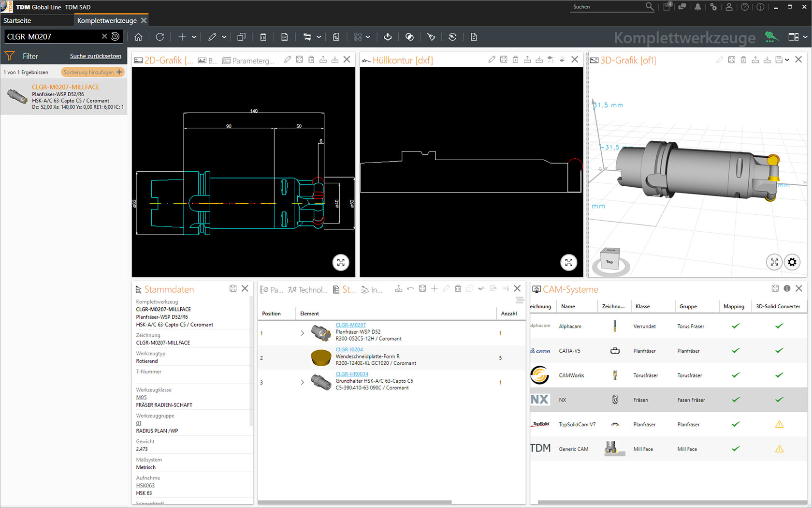Select the Alphacam row in the CAM-Systeme table
The image size is (812, 508).
668,326
